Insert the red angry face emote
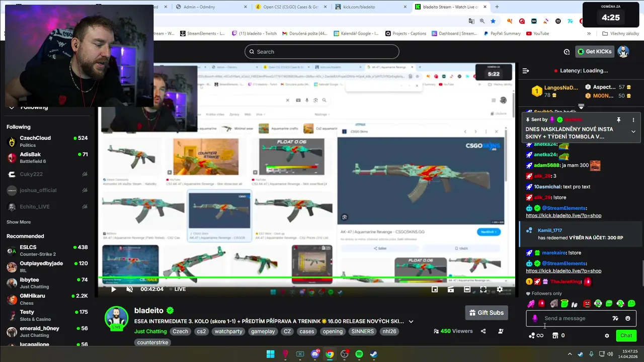Screen dimensions: 644x362 point(587,304)
